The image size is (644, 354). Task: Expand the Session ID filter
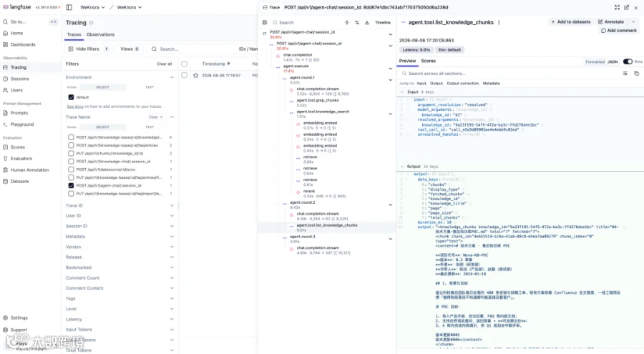172,226
